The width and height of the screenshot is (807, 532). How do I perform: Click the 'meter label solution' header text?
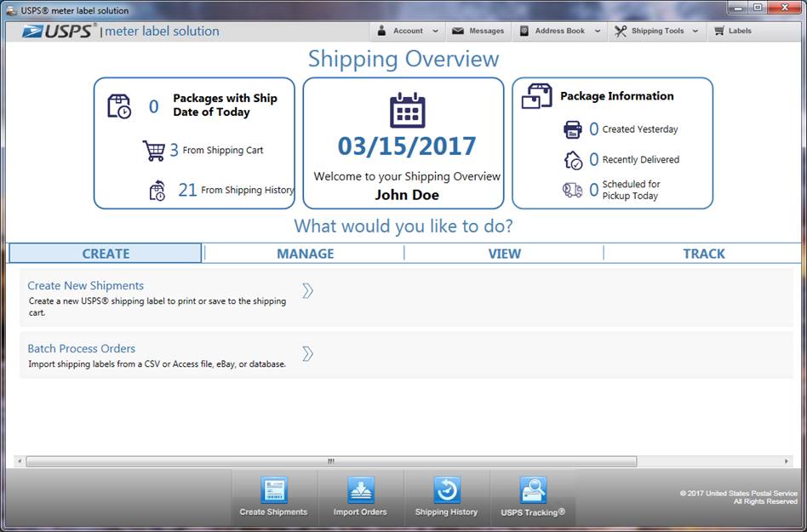click(162, 31)
